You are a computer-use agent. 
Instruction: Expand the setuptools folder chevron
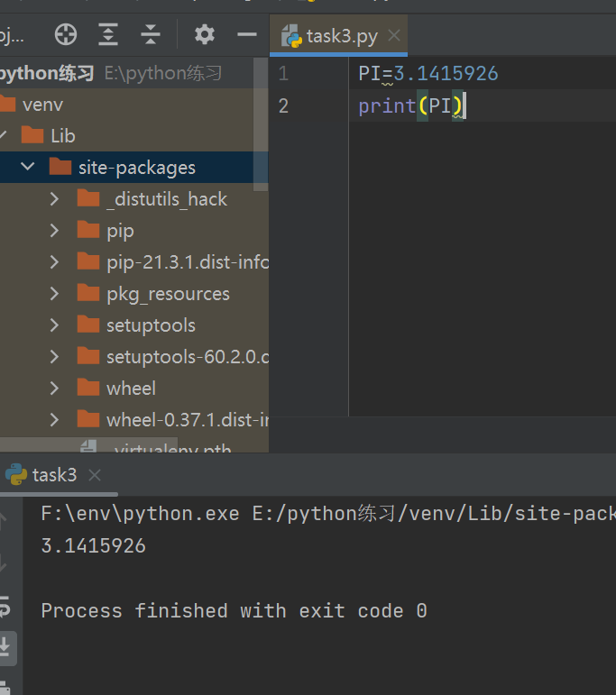[x=54, y=325]
